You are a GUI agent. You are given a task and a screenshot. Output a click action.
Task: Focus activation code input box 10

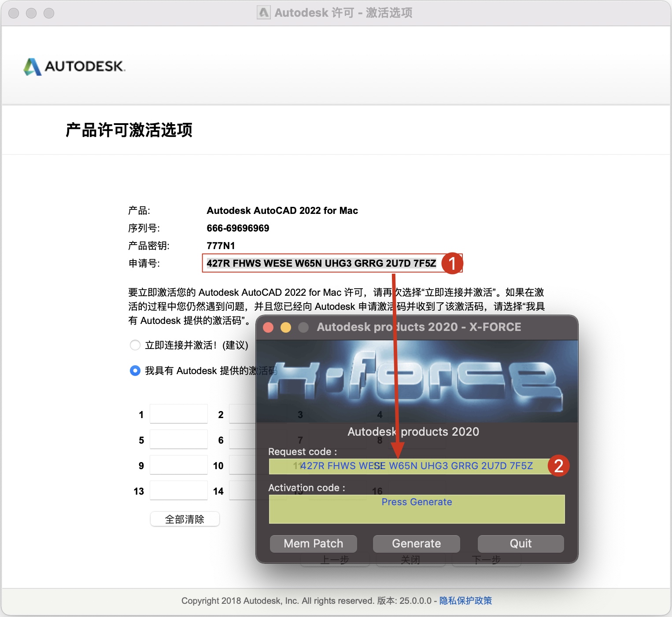(242, 465)
